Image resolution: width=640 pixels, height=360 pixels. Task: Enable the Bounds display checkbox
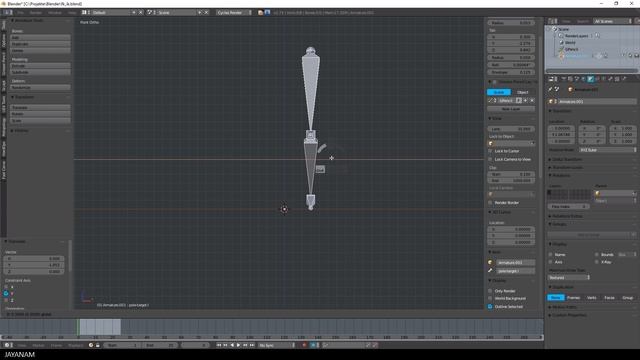597,255
